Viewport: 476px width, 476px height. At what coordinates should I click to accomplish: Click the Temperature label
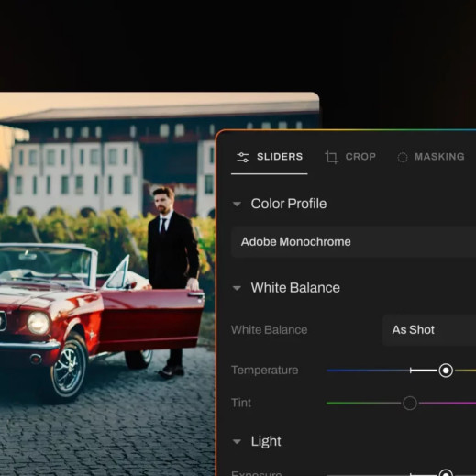click(x=265, y=371)
